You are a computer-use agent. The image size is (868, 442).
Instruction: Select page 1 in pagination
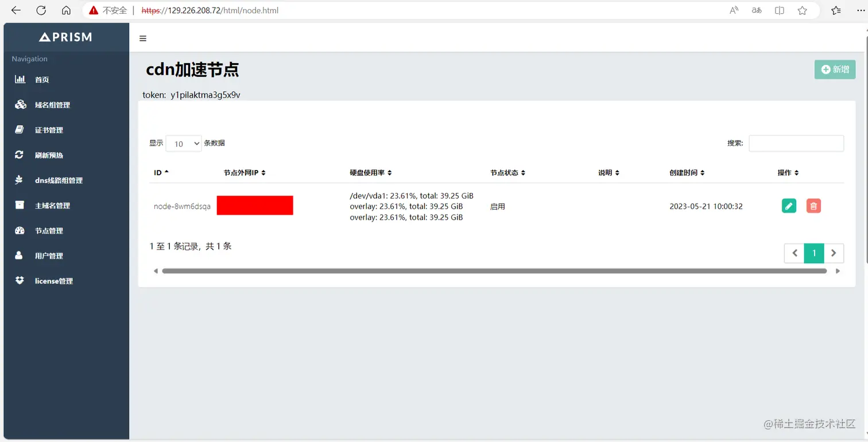coord(814,253)
